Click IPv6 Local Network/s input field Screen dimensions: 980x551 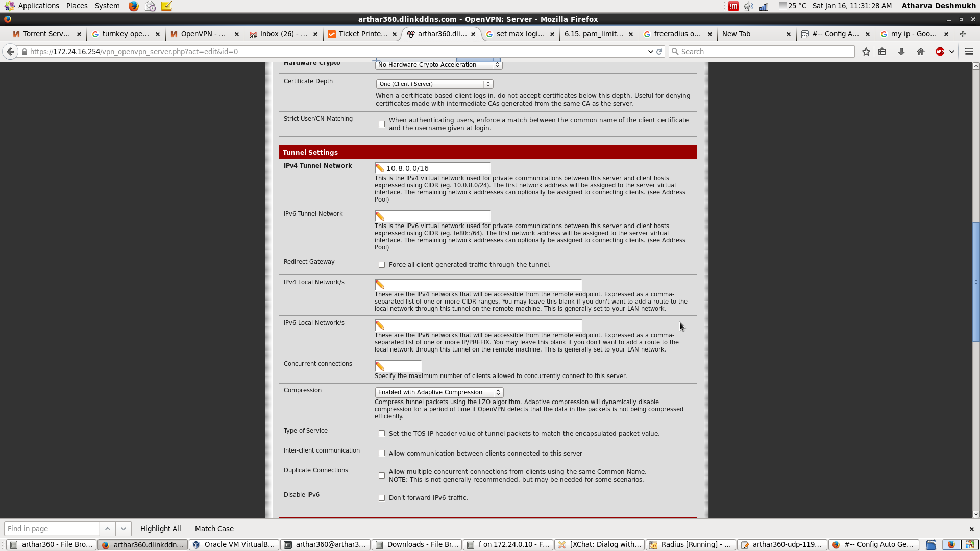coord(478,325)
